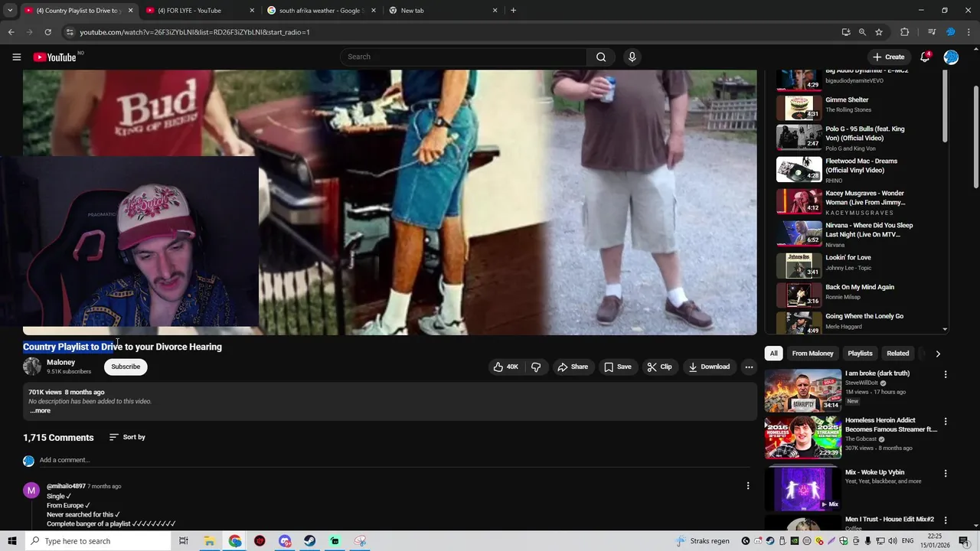The height and width of the screenshot is (551, 980).
Task: Open more actions menu beside Download
Action: point(749,367)
